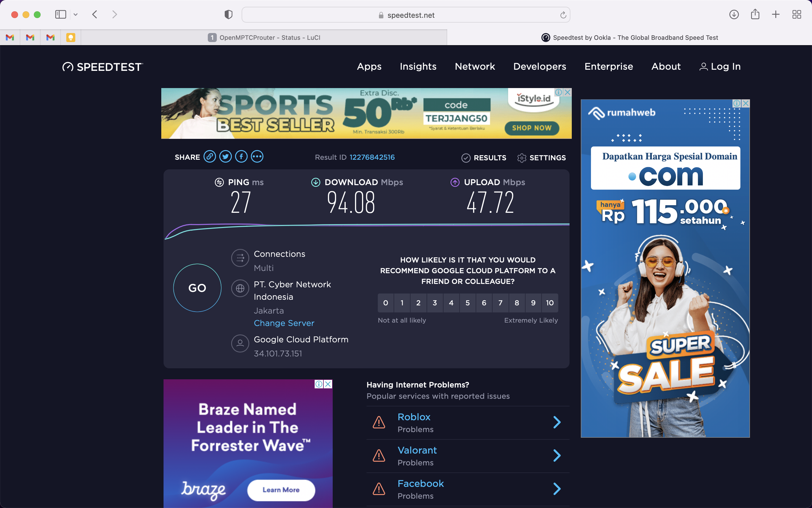812x508 pixels.
Task: Close the rumahweb sidebar ad
Action: point(745,104)
